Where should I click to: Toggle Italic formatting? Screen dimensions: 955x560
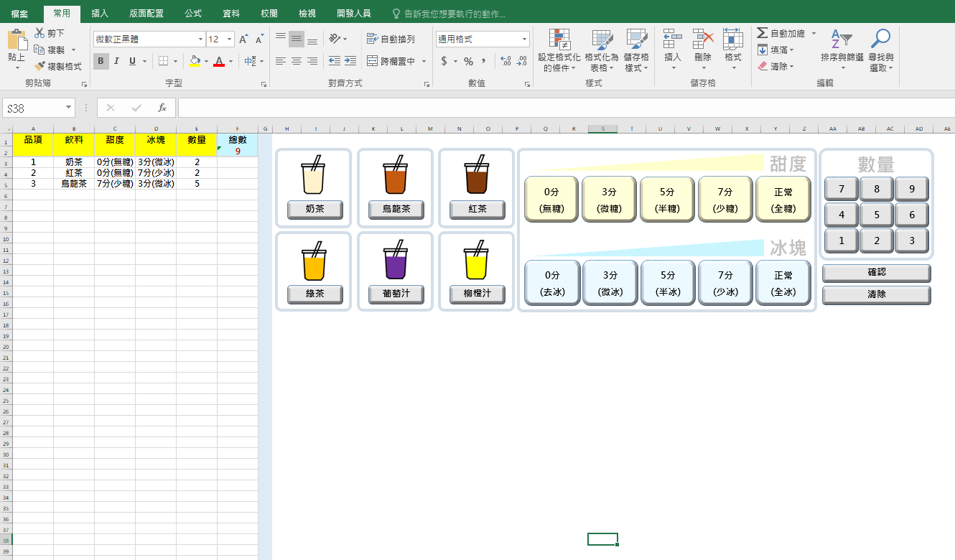(117, 61)
